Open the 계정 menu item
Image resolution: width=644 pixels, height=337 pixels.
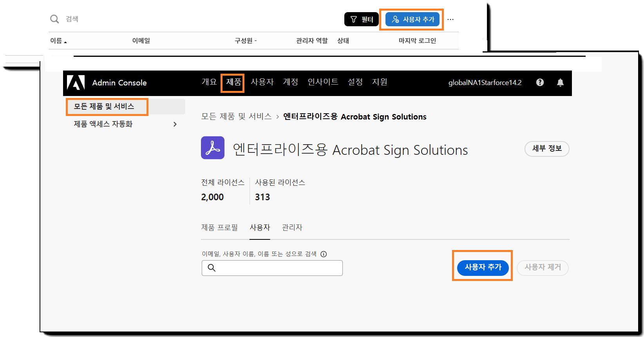pyautogui.click(x=291, y=82)
